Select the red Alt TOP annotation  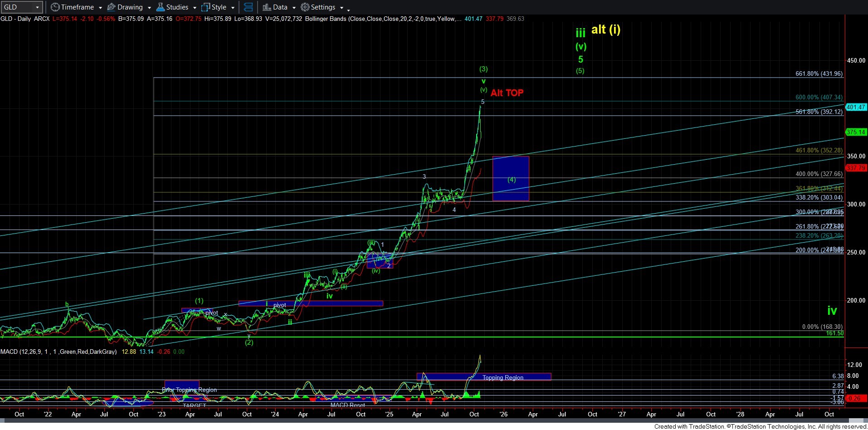[507, 93]
